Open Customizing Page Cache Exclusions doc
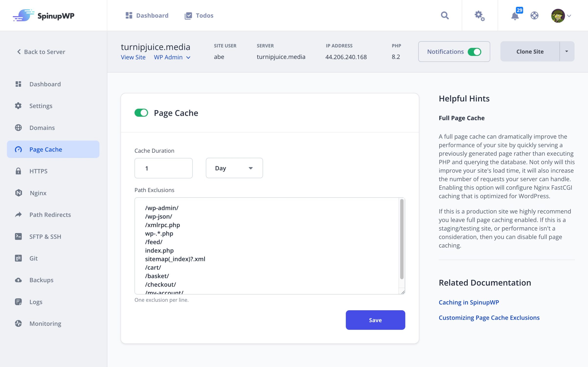This screenshot has height=367, width=588. pyautogui.click(x=489, y=317)
